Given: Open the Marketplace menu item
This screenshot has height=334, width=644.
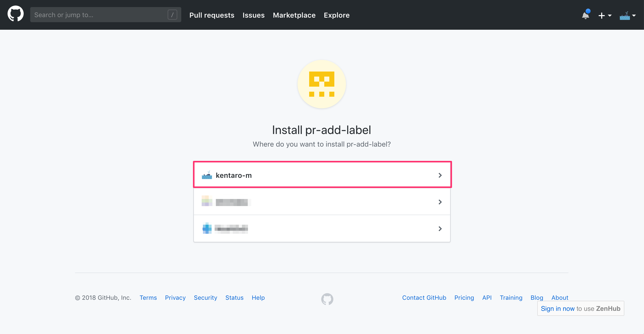Looking at the screenshot, I should click(x=294, y=15).
